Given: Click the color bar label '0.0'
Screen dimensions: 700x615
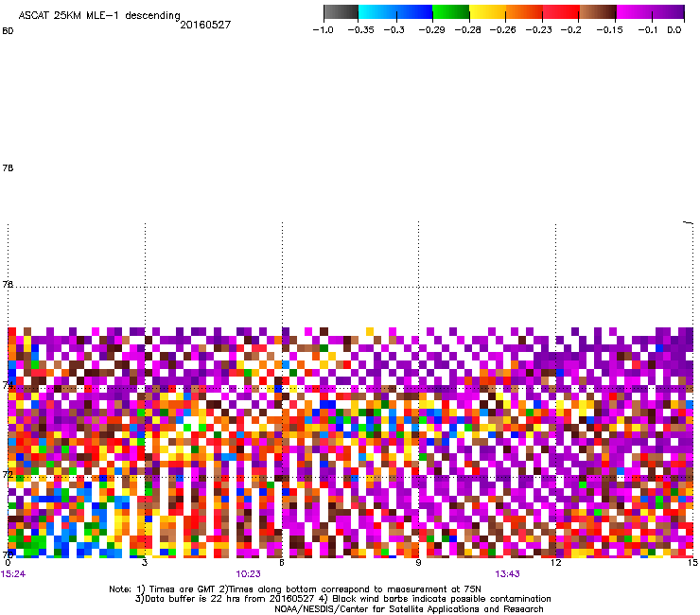Looking at the screenshot, I should (674, 30).
